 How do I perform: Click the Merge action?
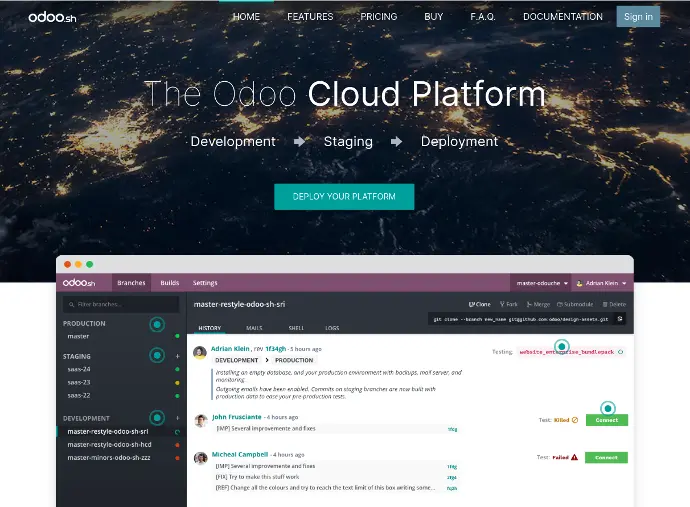tap(538, 304)
